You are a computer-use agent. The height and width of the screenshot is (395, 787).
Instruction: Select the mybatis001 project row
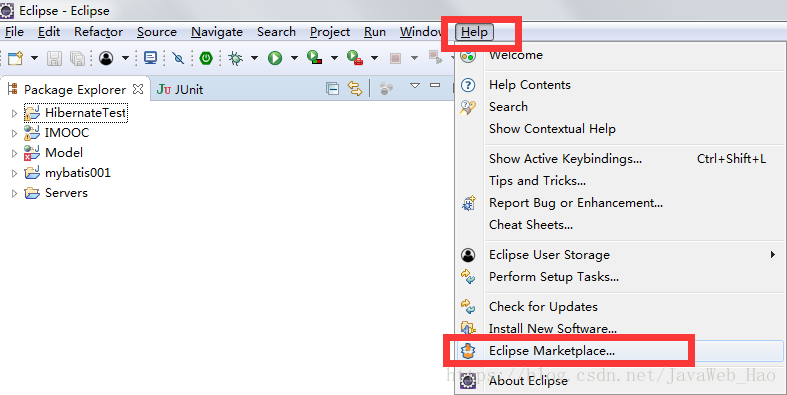[67, 173]
